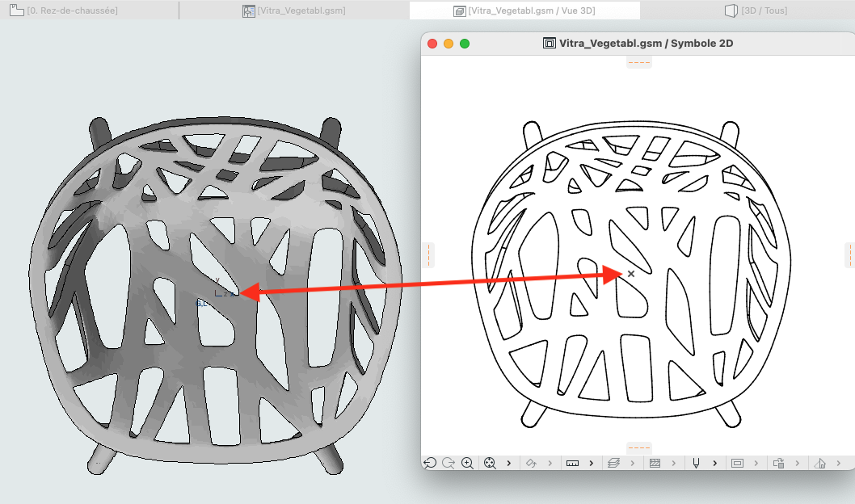
Task: Switch to the 3D / Tous tab
Action: click(x=756, y=10)
